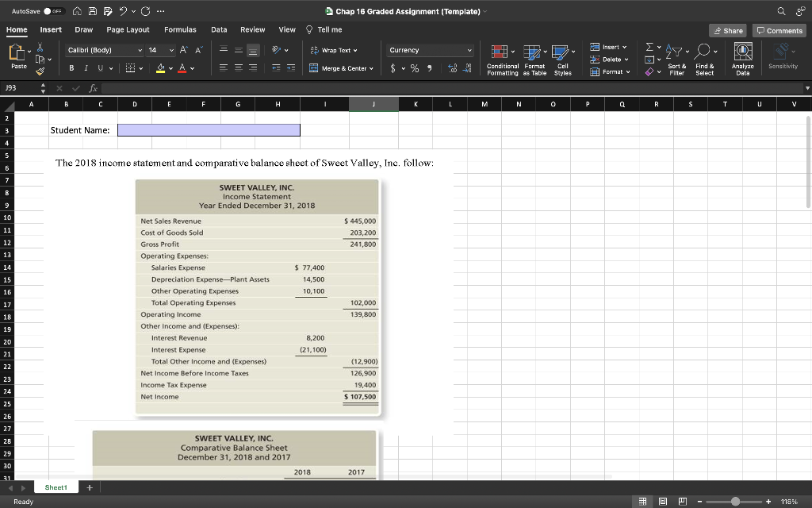Open the Page Layout ribbon tab
Image resolution: width=812 pixels, height=508 pixels.
[x=128, y=29]
